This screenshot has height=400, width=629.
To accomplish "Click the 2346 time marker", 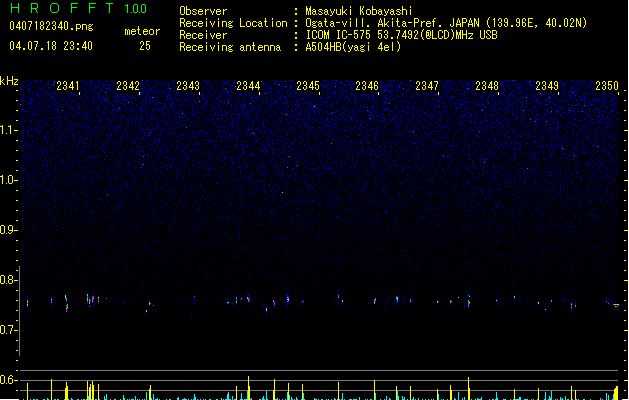I will click(367, 86).
